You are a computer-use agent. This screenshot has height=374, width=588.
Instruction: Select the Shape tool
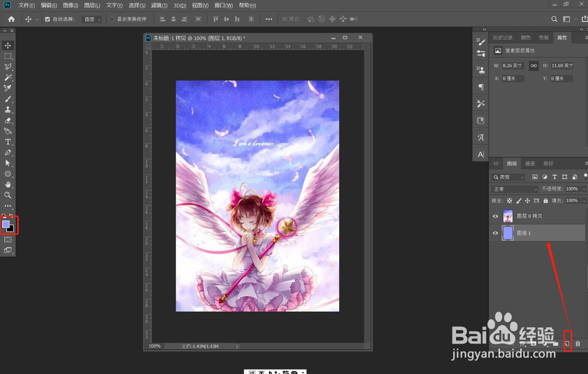click(x=8, y=174)
